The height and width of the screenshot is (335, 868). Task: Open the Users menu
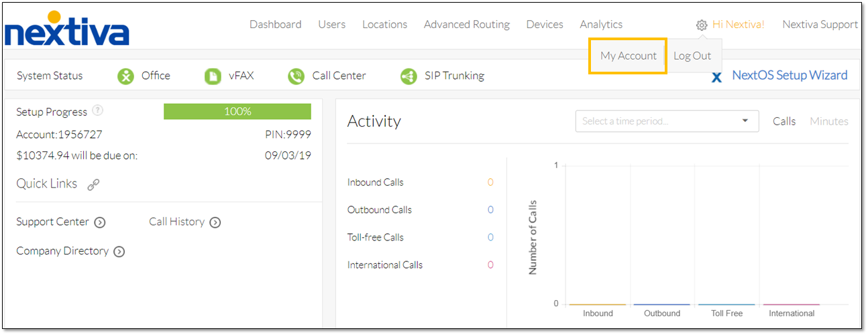pos(332,24)
